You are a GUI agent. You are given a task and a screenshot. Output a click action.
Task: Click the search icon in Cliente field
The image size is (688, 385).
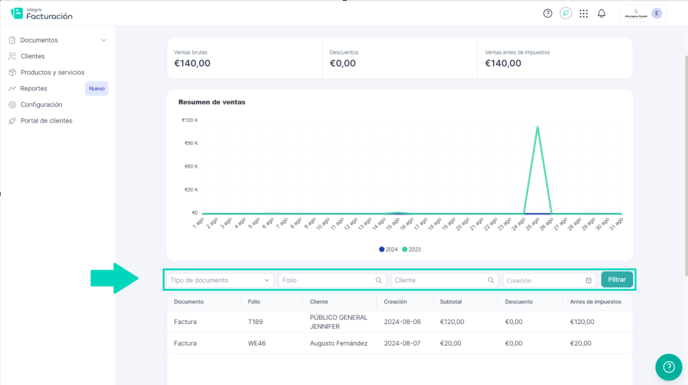click(491, 280)
